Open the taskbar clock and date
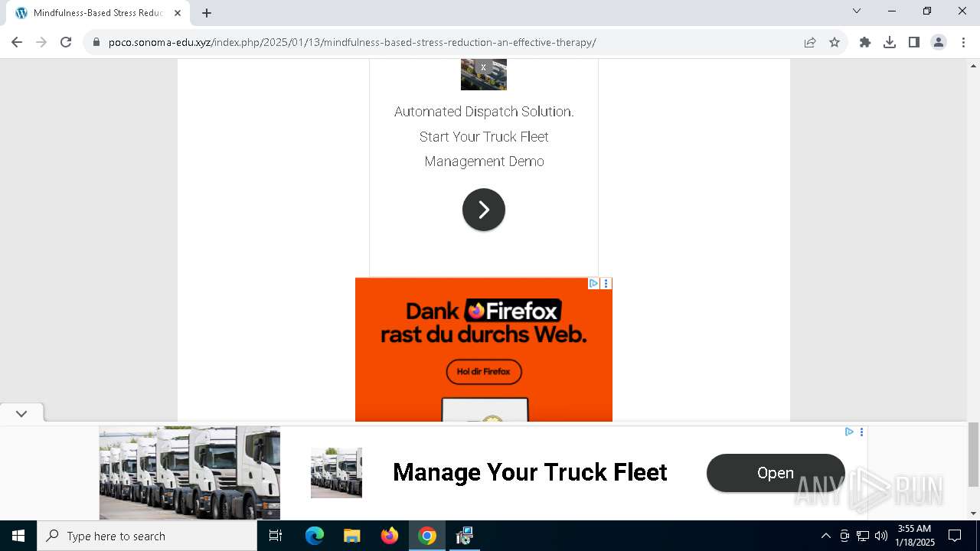980x551 pixels. [x=915, y=536]
